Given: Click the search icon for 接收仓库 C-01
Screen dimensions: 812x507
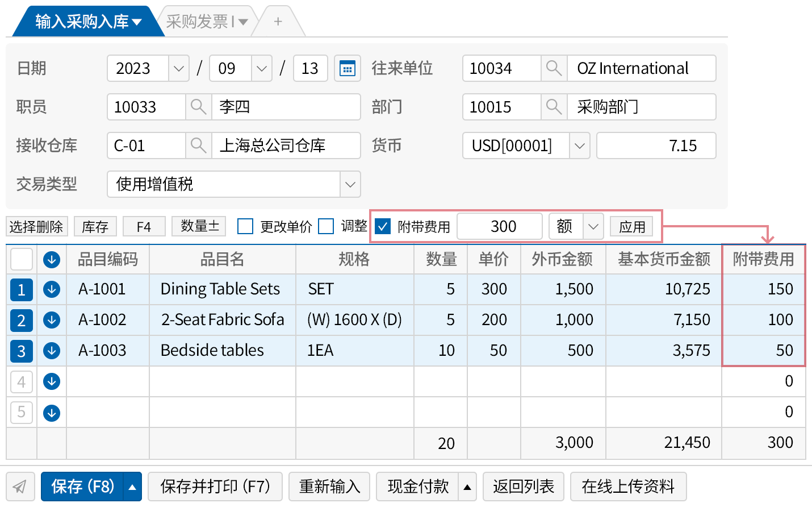Looking at the screenshot, I should pyautogui.click(x=198, y=146).
